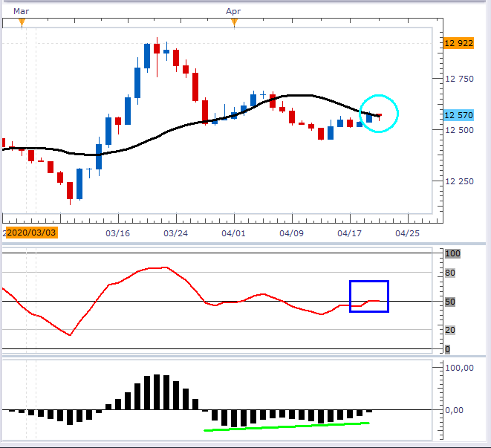Click the blue 12 570 current price label
Image resolution: width=491 pixels, height=448 pixels.
pos(458,115)
